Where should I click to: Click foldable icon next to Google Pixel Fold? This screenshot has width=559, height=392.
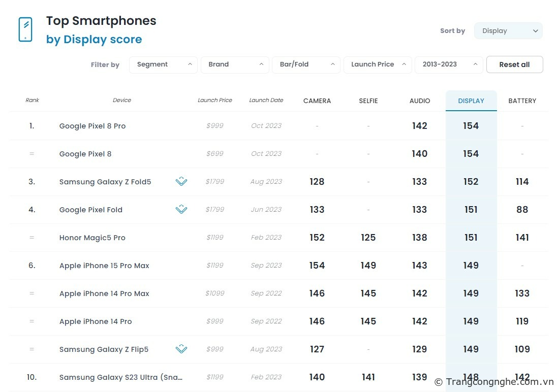[181, 210]
